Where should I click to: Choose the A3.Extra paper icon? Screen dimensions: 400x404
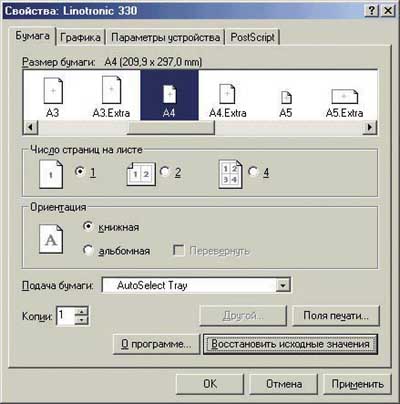point(111,90)
